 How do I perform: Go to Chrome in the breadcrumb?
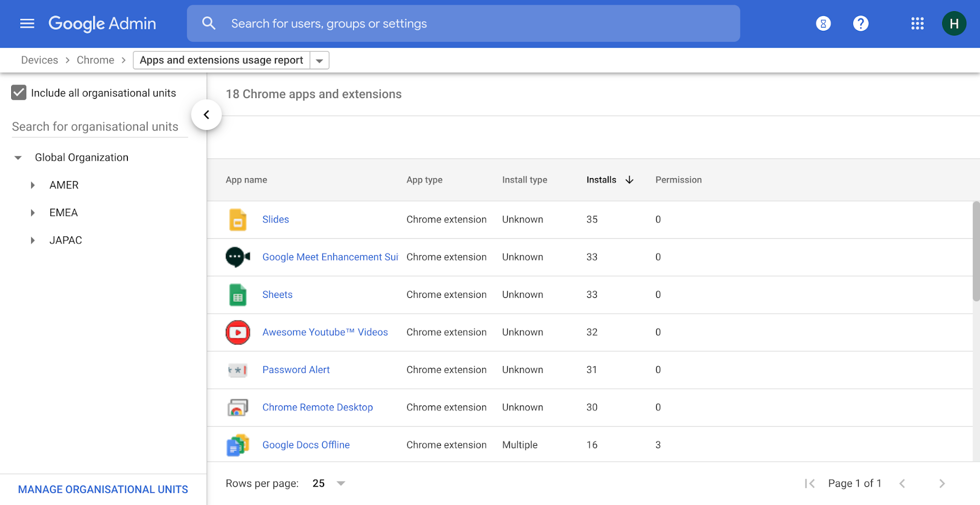[x=95, y=60]
